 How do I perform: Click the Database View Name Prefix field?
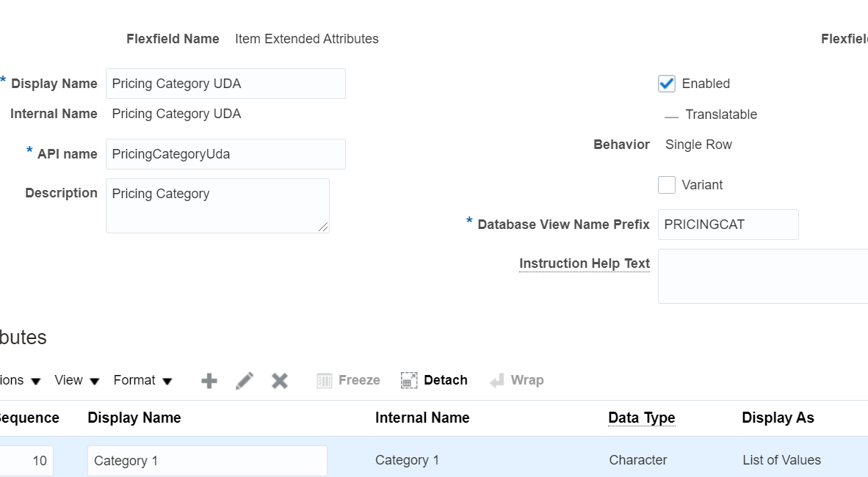(728, 224)
